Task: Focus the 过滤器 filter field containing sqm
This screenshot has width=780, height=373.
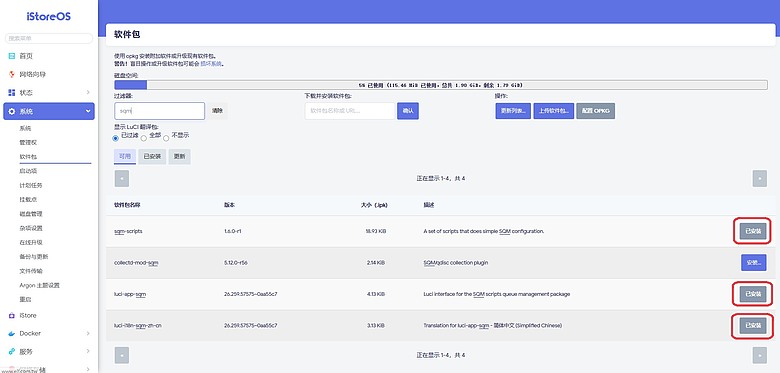Action: (159, 111)
